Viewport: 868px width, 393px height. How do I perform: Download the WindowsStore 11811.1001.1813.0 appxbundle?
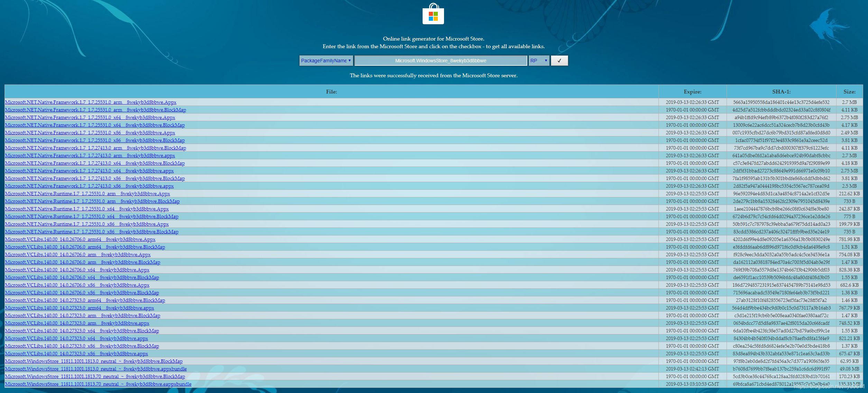coord(96,369)
